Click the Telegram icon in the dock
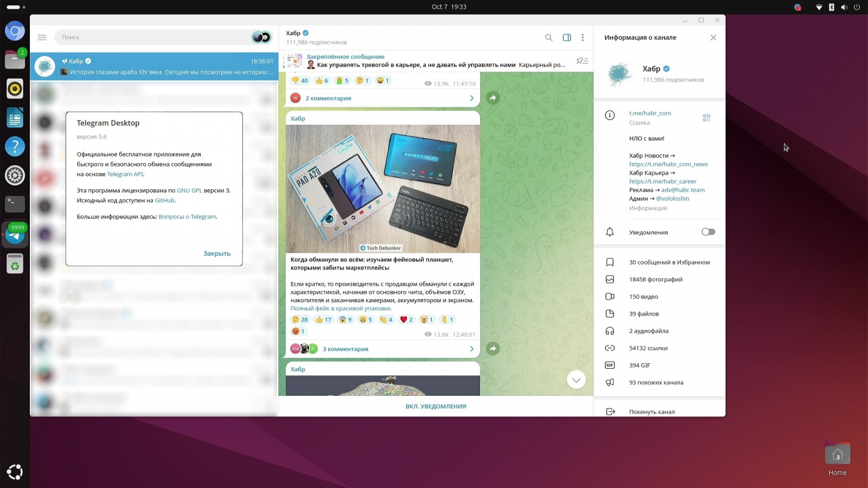This screenshot has width=868, height=488. pyautogui.click(x=15, y=235)
